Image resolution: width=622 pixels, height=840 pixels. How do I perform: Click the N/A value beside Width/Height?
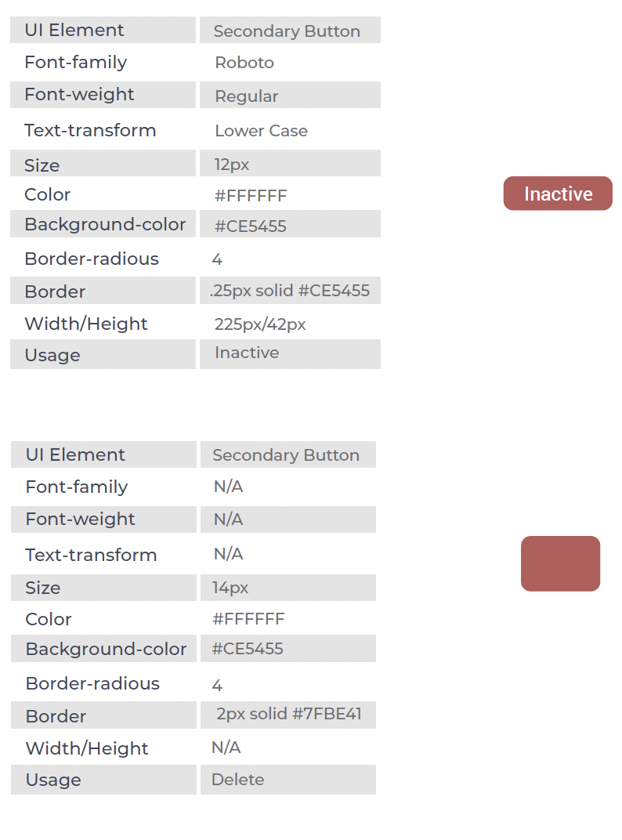pyautogui.click(x=226, y=748)
